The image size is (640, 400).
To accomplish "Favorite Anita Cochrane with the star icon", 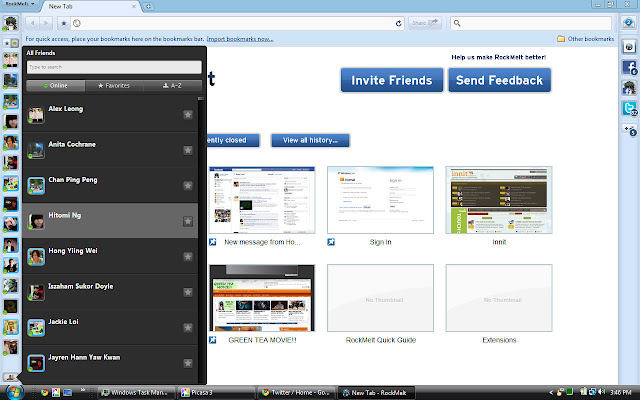I will click(188, 150).
